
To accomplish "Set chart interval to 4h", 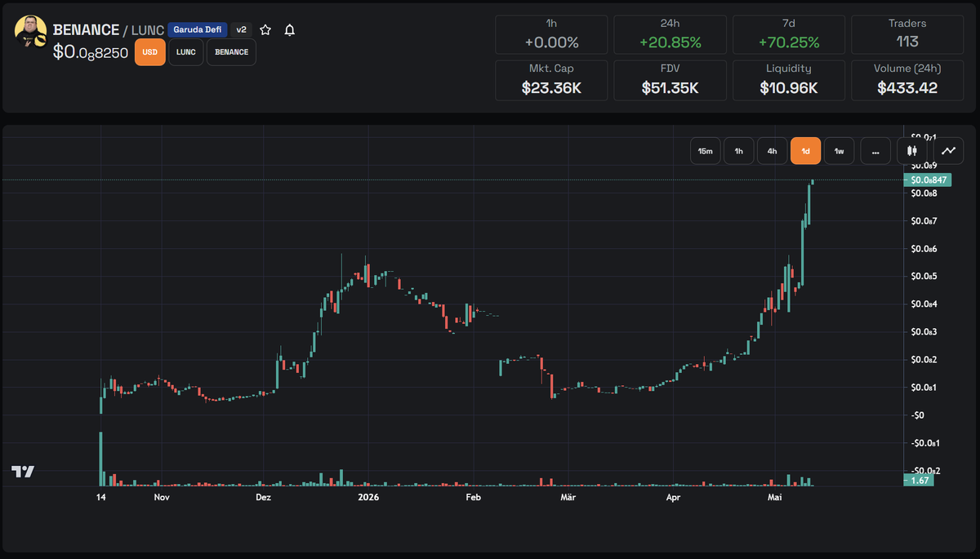I will (772, 151).
